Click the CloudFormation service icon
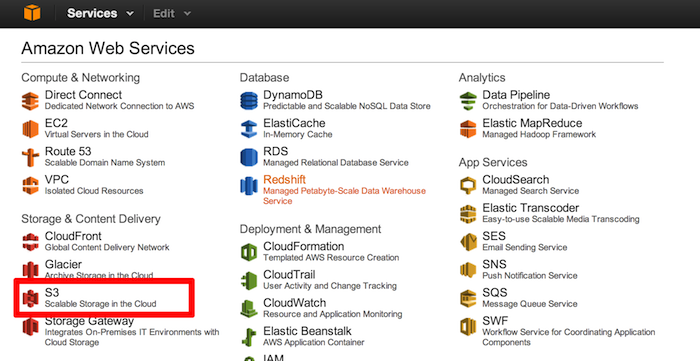 coord(249,252)
